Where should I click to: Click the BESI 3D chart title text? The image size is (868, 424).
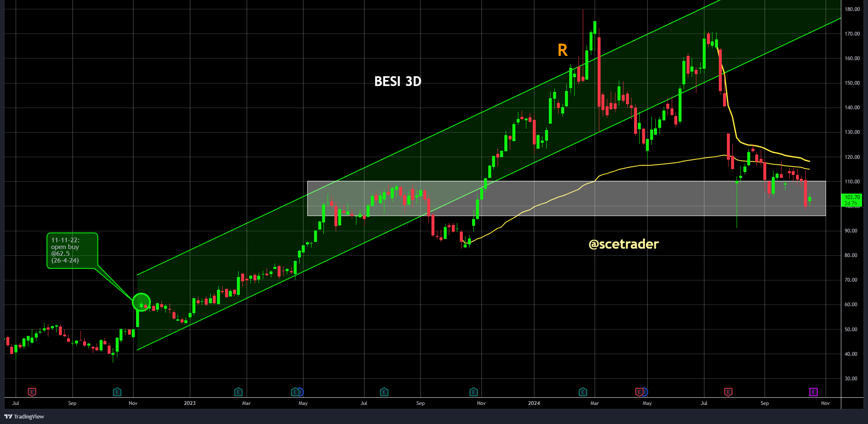pyautogui.click(x=398, y=81)
